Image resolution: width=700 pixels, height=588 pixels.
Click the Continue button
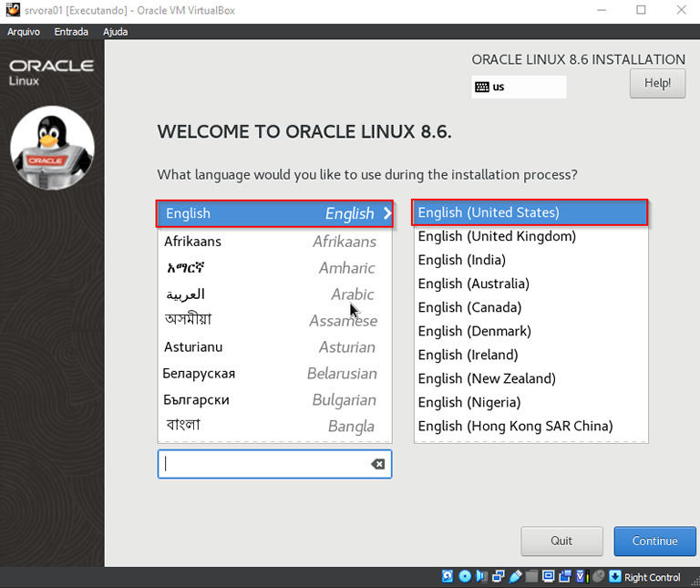[655, 542]
